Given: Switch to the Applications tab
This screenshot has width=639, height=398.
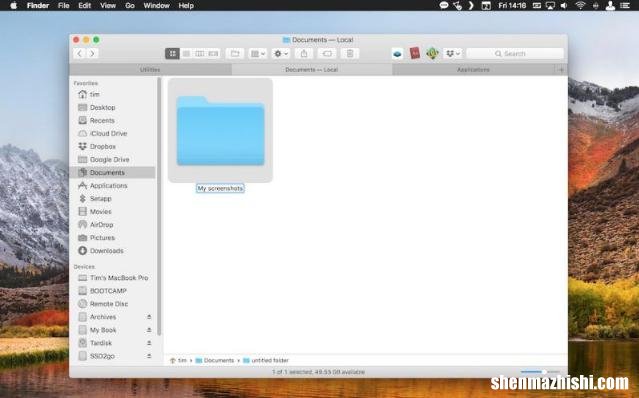Looking at the screenshot, I should [473, 70].
